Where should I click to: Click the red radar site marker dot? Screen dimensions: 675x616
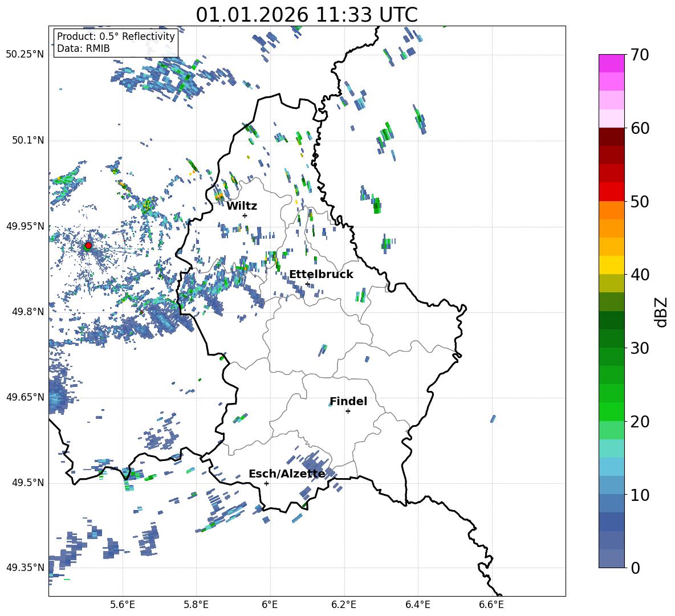(88, 245)
